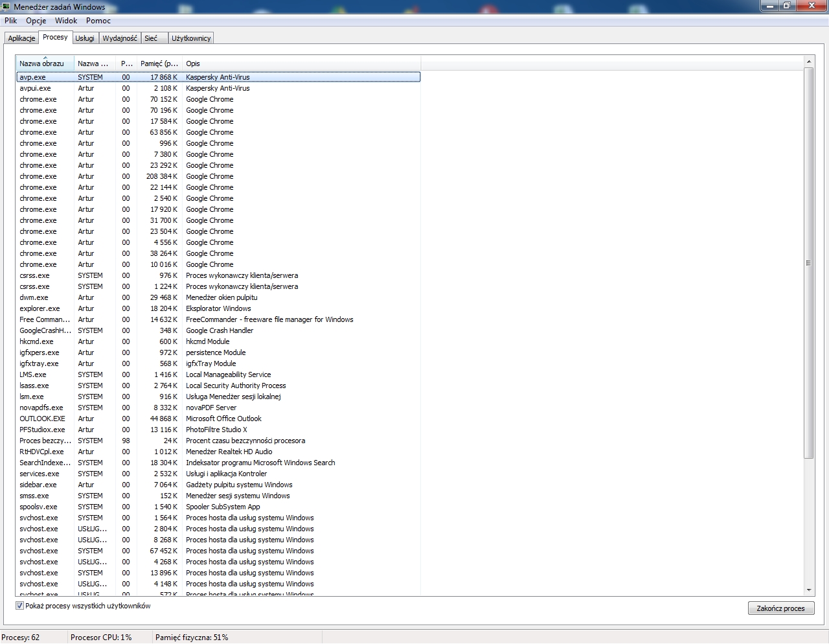The height and width of the screenshot is (644, 829).
Task: Select the spoolsv.exe process
Action: [218, 507]
